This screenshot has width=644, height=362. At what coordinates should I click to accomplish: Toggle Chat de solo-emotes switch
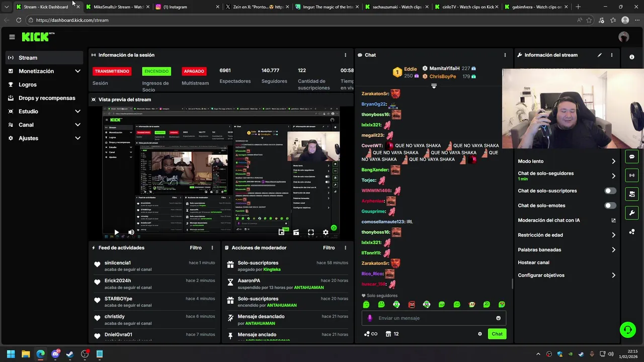(610, 206)
